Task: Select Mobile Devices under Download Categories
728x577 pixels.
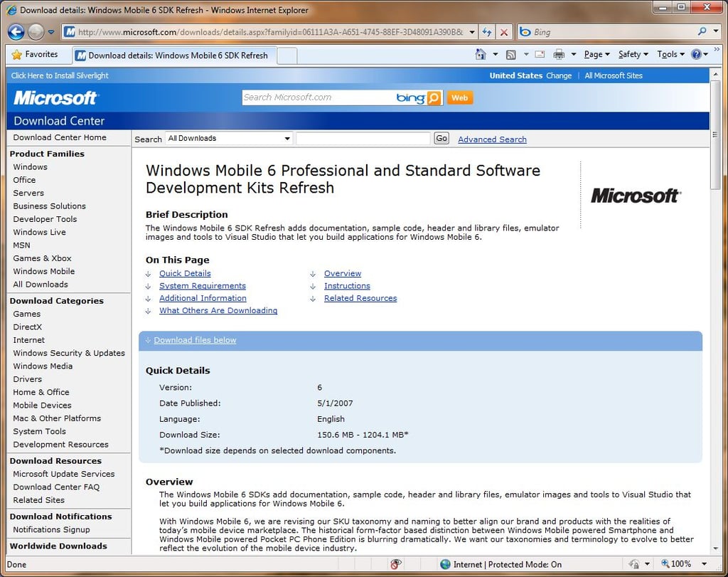Action: click(42, 405)
